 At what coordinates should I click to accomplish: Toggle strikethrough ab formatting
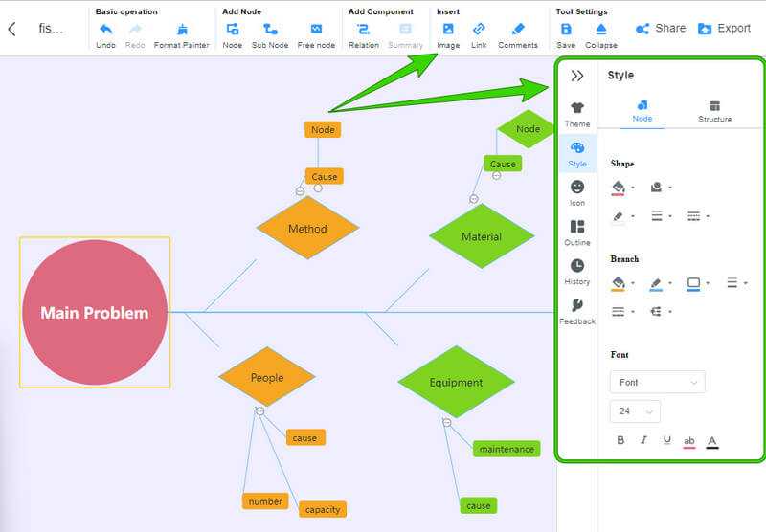(689, 441)
